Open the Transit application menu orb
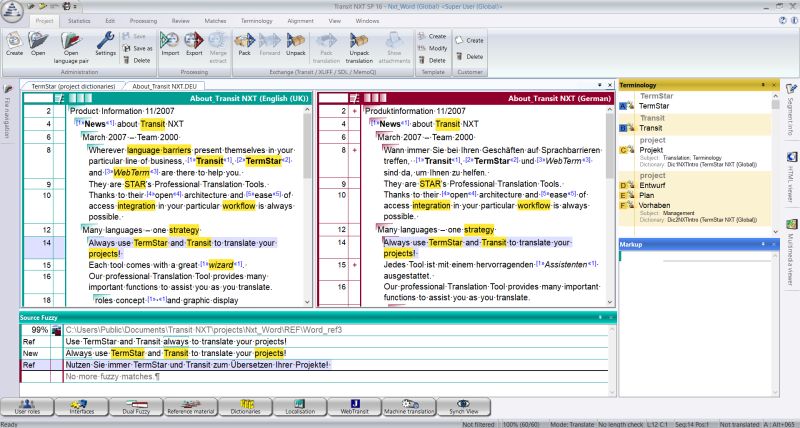 pyautogui.click(x=12, y=12)
